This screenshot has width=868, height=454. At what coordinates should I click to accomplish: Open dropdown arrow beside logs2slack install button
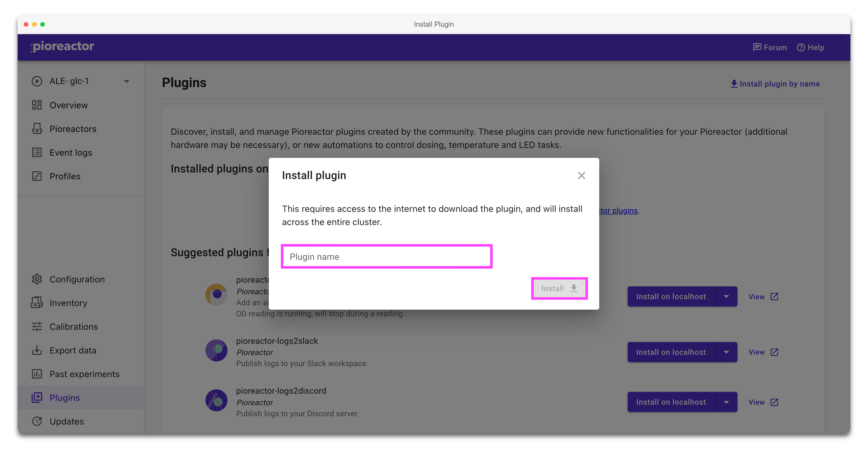coord(726,352)
